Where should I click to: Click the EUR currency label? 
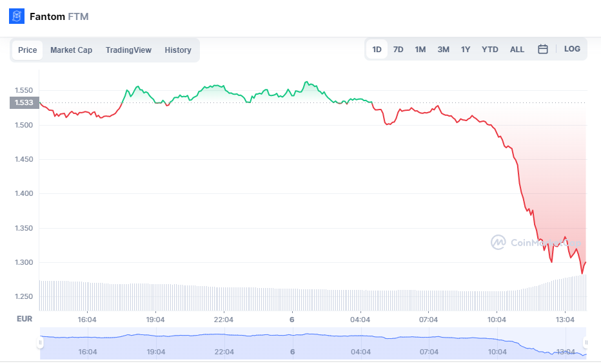click(x=25, y=319)
